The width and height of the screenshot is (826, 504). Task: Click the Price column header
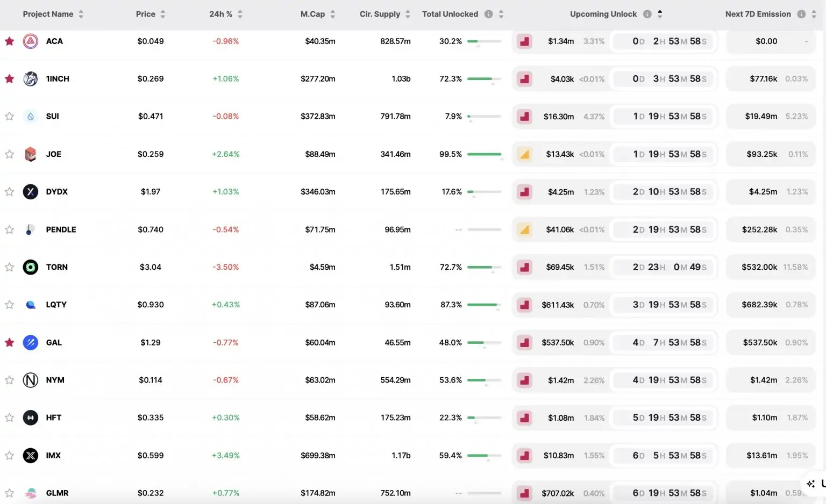(145, 14)
